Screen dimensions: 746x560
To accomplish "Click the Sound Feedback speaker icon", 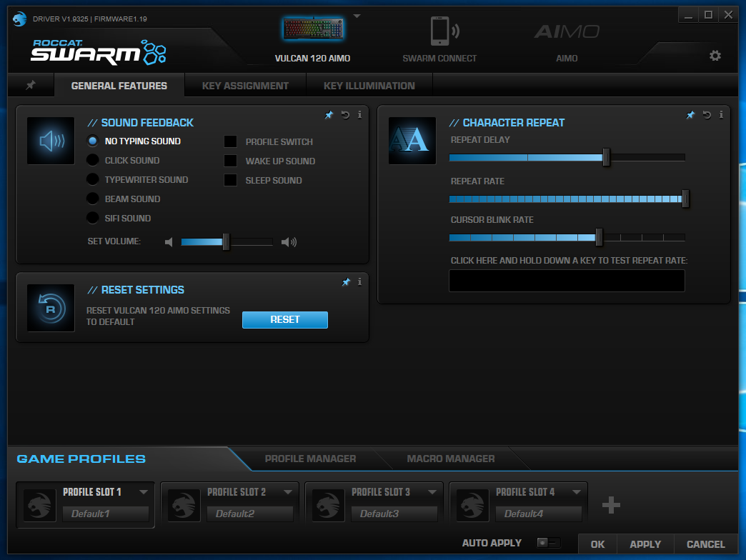I will (x=51, y=141).
